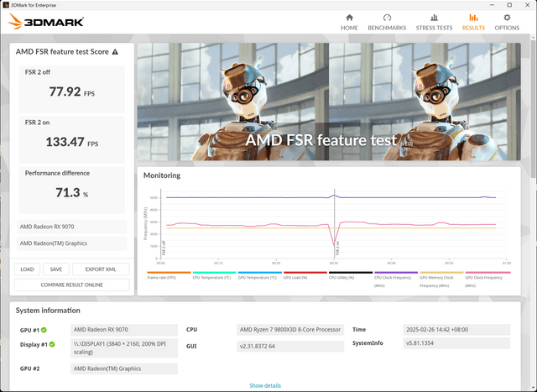537x392 pixels.
Task: Click the Performance difference 71.3 % value
Action: [72, 192]
